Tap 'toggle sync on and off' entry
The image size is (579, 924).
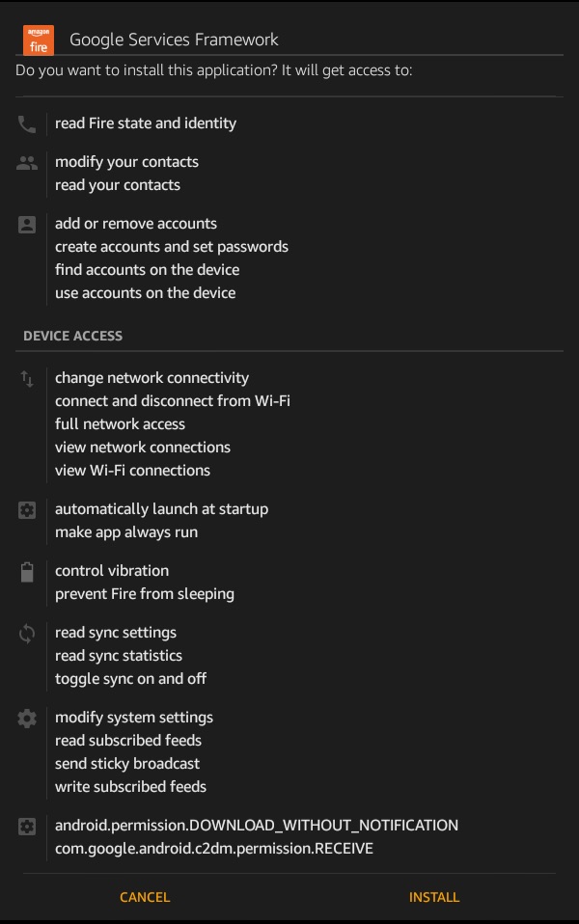[131, 679]
